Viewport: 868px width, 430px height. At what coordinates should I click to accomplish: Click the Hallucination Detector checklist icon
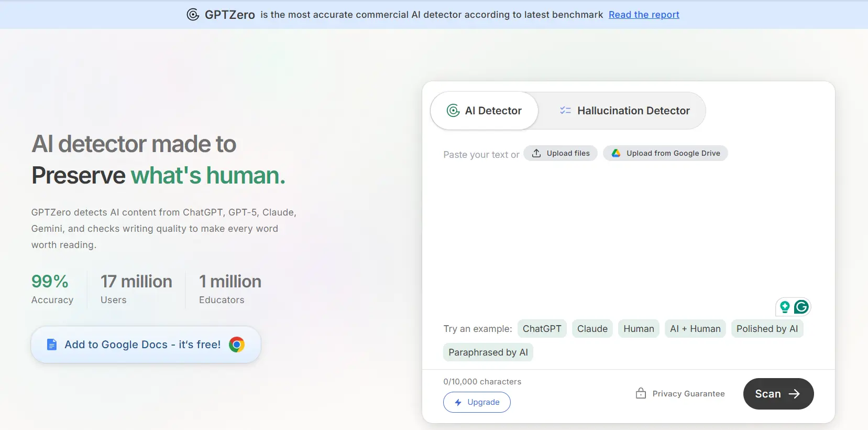(565, 111)
